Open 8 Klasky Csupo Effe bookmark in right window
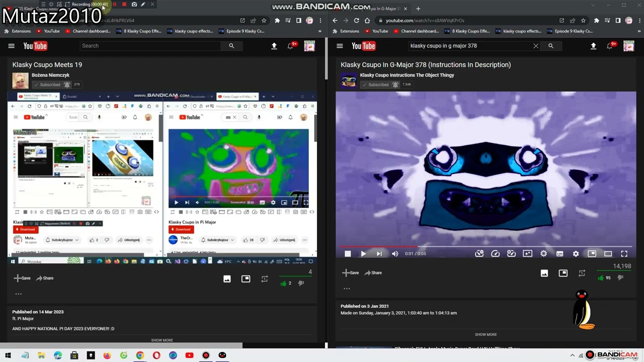 coord(467,31)
